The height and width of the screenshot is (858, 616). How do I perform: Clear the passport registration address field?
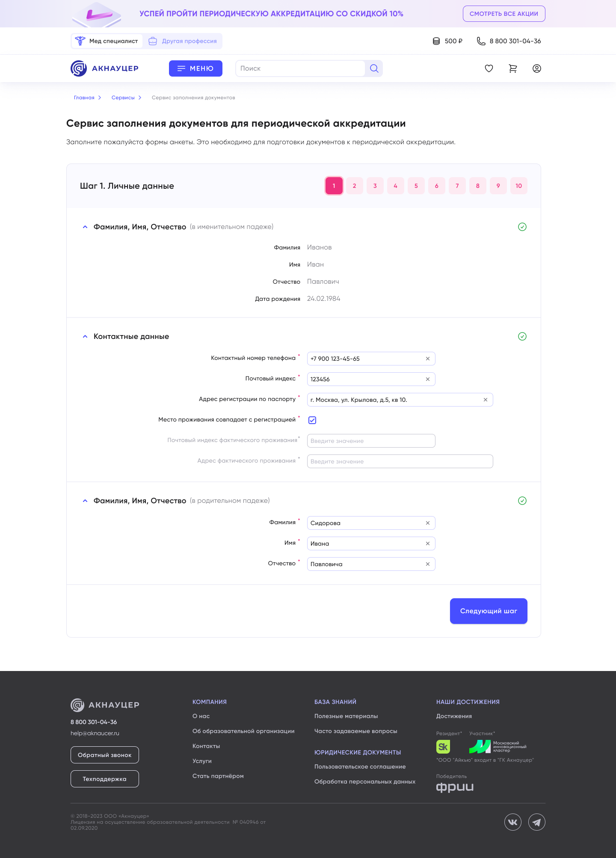point(485,400)
